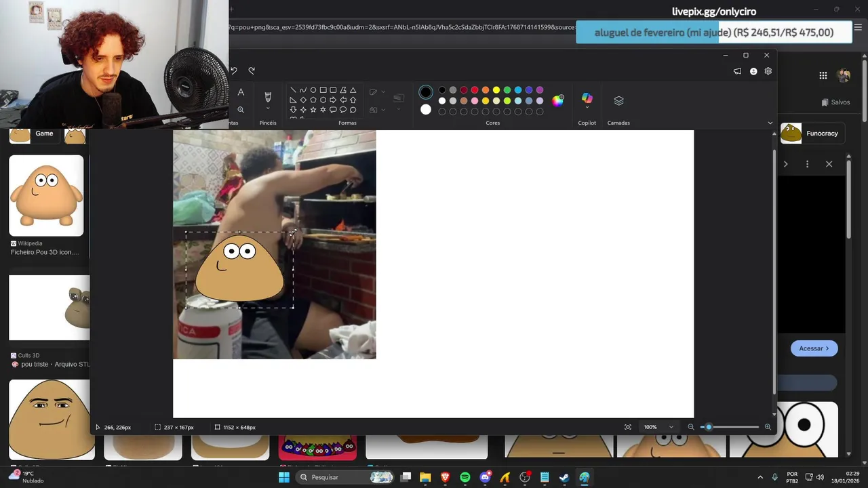
Task: Open the Google apps grid icon
Action: click(x=823, y=76)
